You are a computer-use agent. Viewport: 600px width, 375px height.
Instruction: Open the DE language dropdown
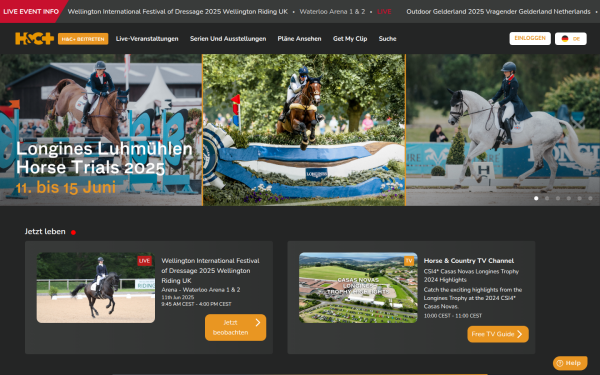click(x=571, y=39)
